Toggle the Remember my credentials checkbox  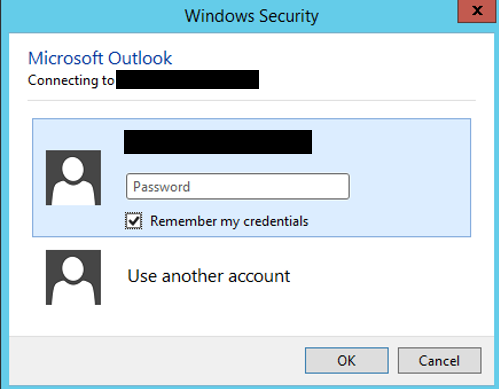[134, 221]
